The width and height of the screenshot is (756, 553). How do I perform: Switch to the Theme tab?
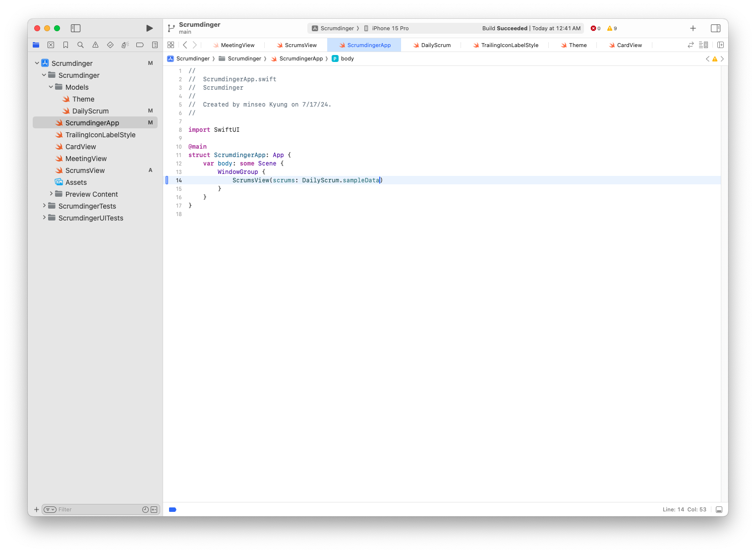(573, 45)
